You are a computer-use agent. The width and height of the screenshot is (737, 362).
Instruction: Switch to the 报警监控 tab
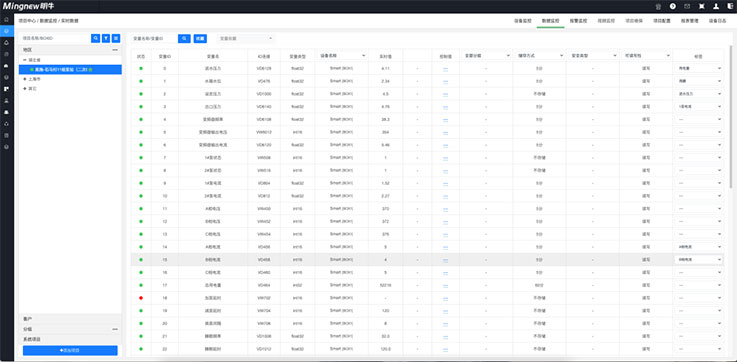click(578, 21)
